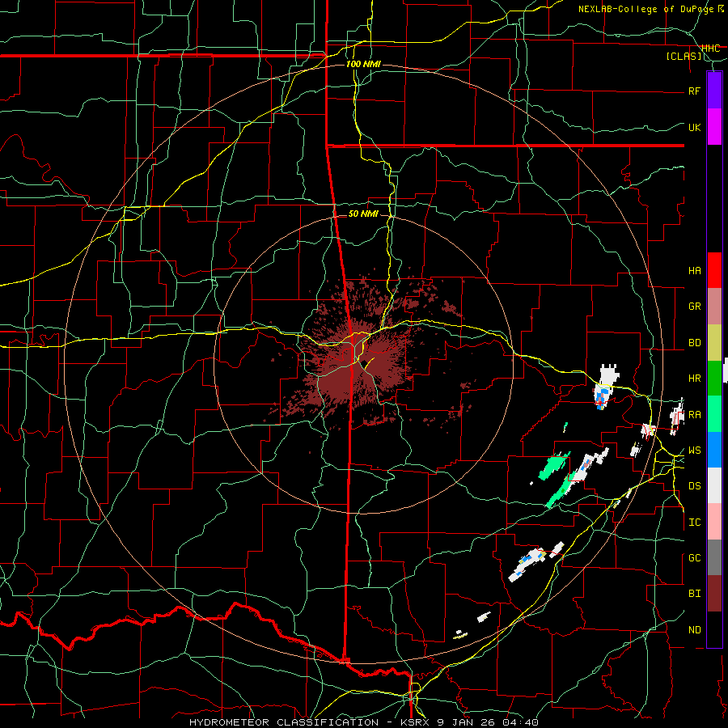Click the DS legend label

(x=694, y=486)
